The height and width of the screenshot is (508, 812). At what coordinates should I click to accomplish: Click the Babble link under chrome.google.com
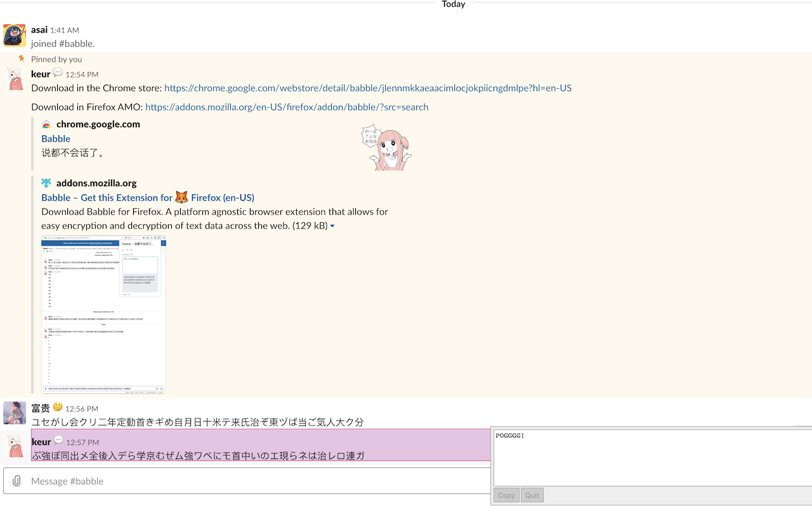[55, 138]
